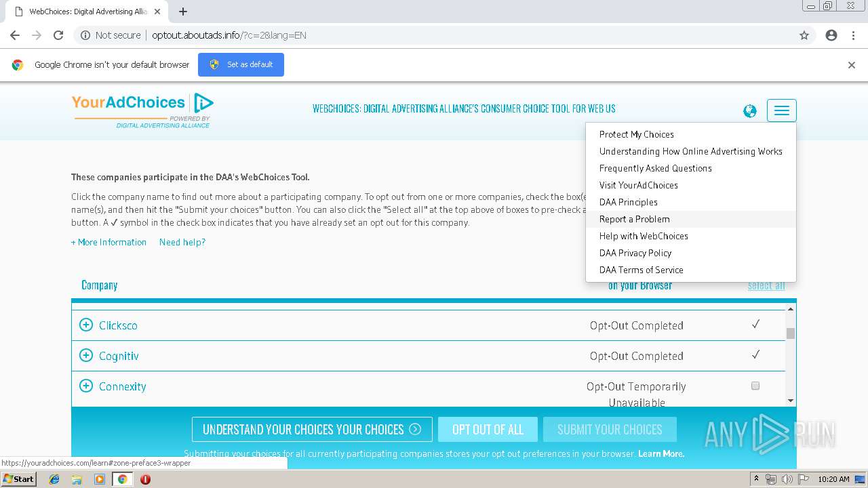Click the Clicksco company name
The width and height of the screenshot is (868, 488).
click(x=118, y=325)
